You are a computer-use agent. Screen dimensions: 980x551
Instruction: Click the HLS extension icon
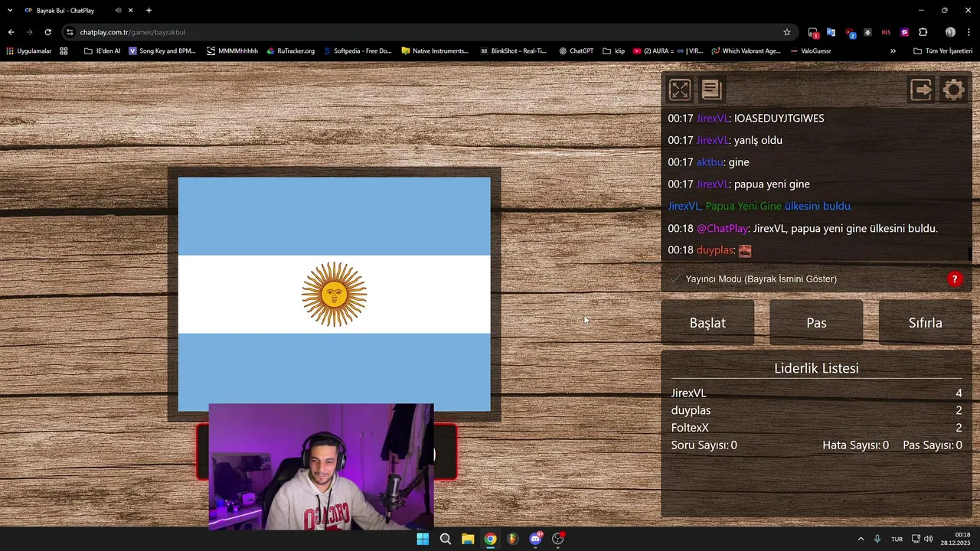tap(886, 32)
